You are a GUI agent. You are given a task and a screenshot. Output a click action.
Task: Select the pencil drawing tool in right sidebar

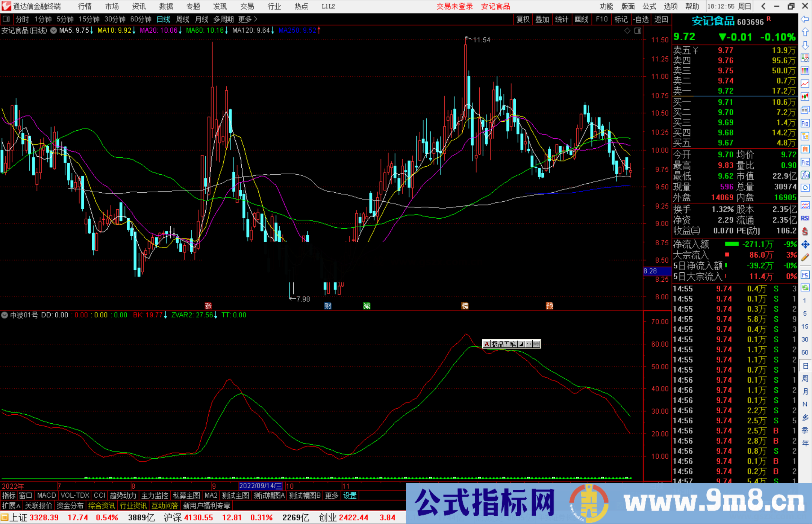pos(805,257)
